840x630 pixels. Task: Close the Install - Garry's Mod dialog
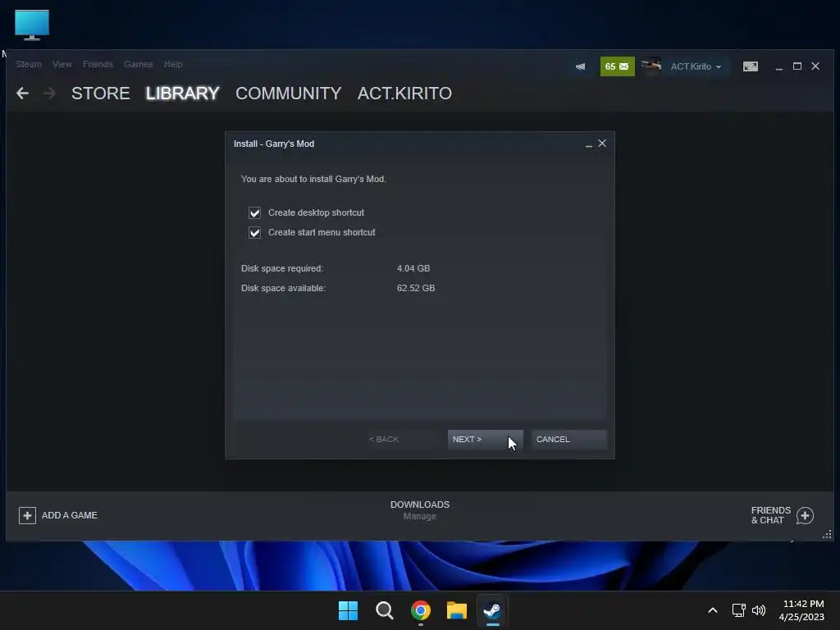pos(602,143)
